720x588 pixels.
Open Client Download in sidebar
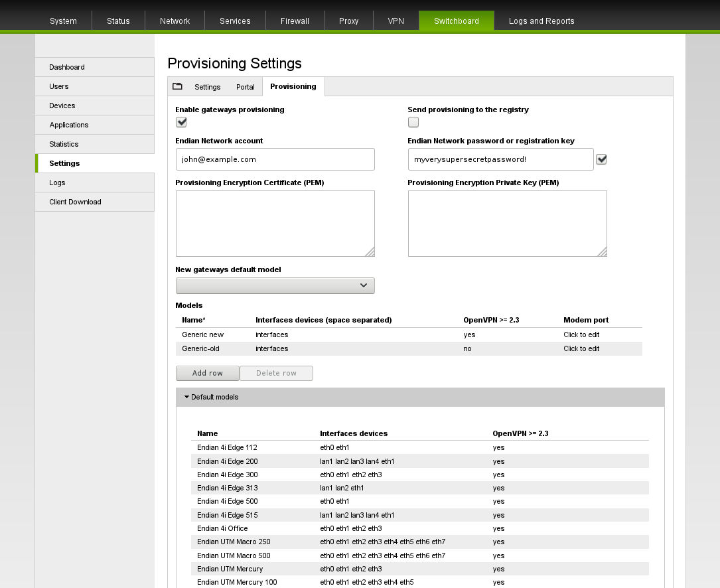[95, 202]
